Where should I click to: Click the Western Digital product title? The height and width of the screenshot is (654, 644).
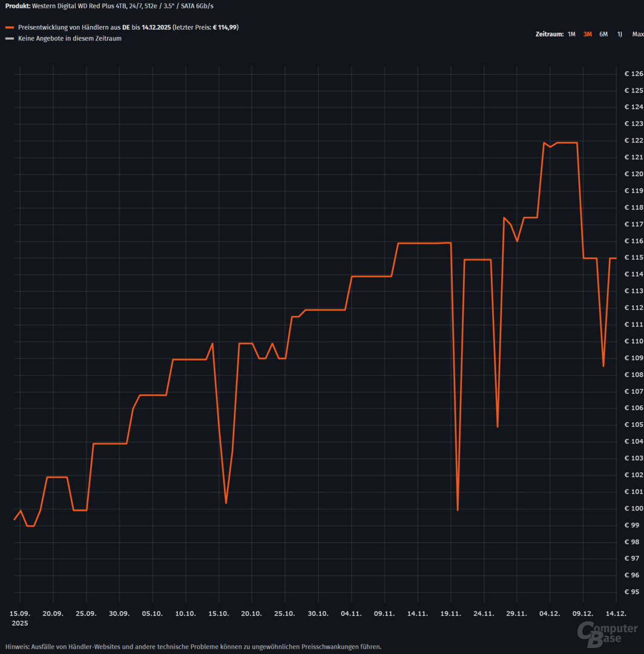pyautogui.click(x=109, y=5)
